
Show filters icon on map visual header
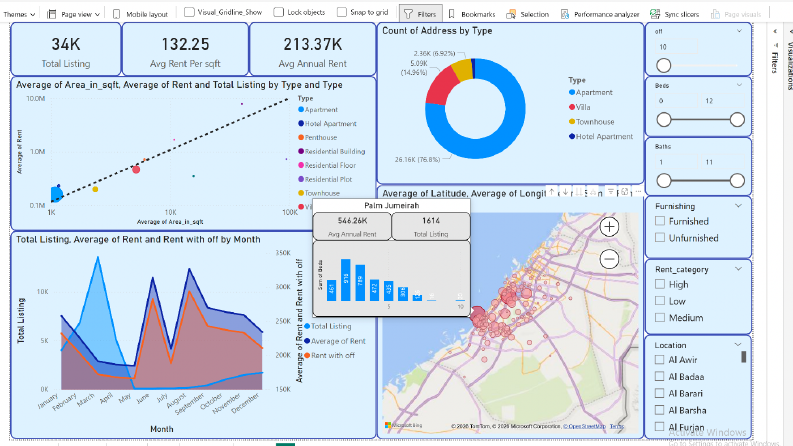(611, 192)
